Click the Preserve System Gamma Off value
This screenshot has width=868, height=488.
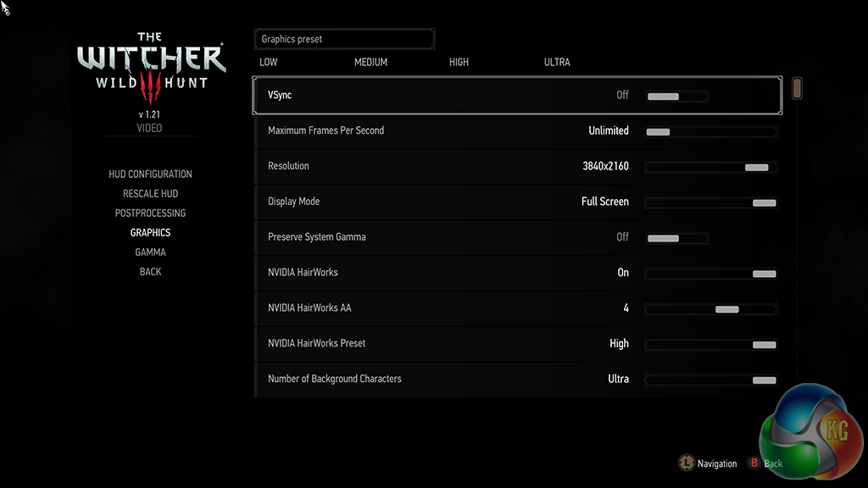623,237
